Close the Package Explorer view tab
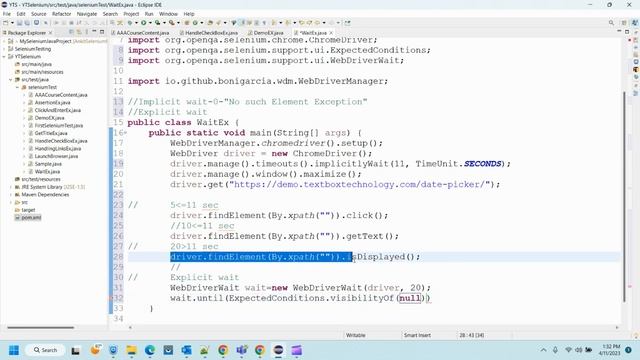Screen dimensions: 640x360 50,33
